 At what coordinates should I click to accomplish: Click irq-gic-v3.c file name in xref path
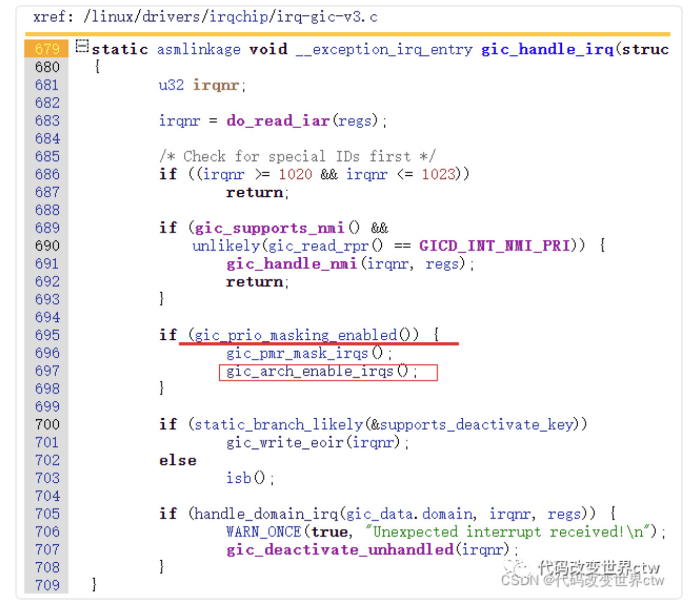pyautogui.click(x=327, y=17)
